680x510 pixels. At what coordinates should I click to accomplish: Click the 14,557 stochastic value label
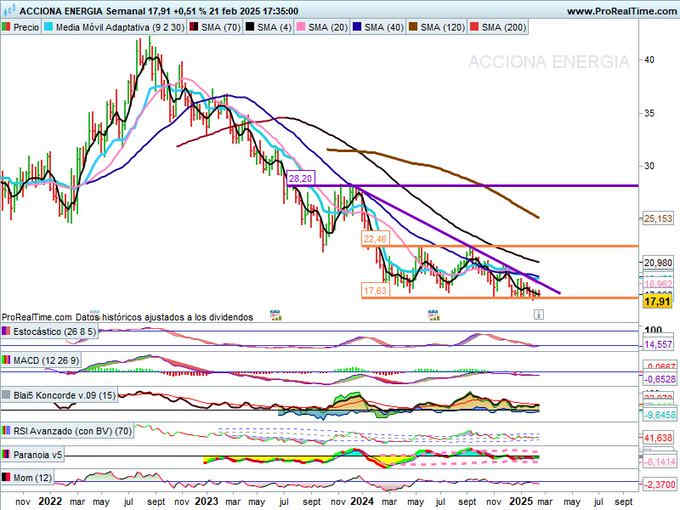[x=658, y=344]
